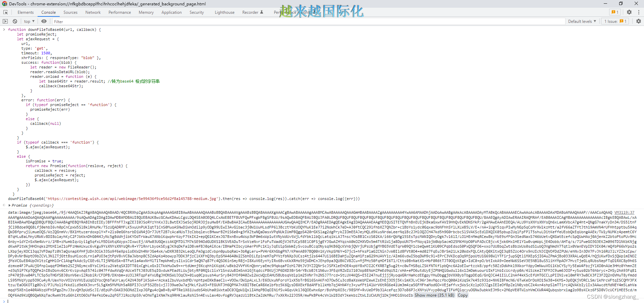The image size is (644, 303).
Task: Click the 'isPromise = true;' line
Action: (x=44, y=161)
